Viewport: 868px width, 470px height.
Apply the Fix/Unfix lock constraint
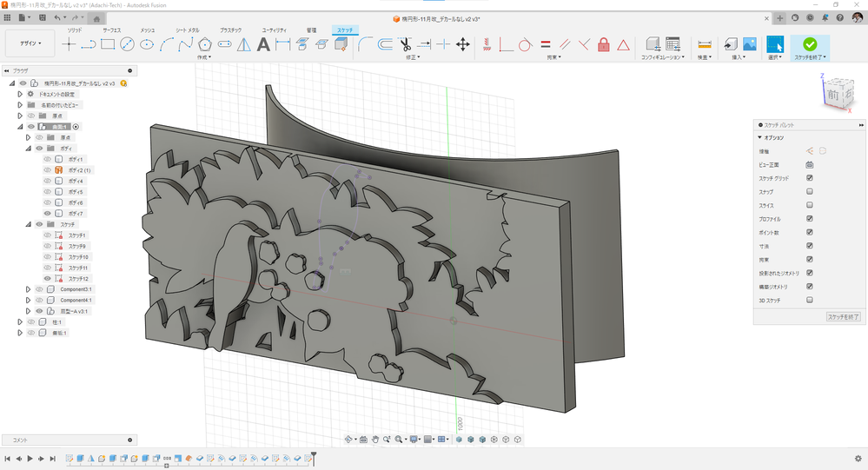(604, 45)
